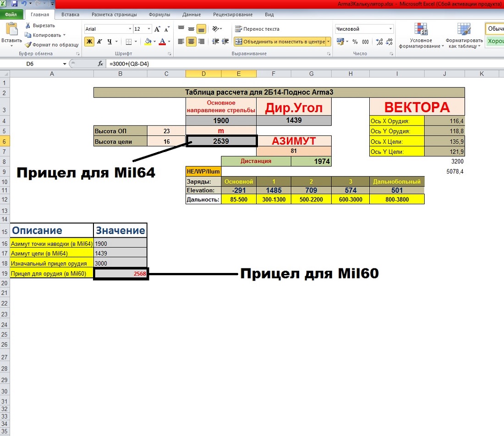Open the Число group dialog launcher
The height and width of the screenshot is (436, 504).
tap(391, 54)
